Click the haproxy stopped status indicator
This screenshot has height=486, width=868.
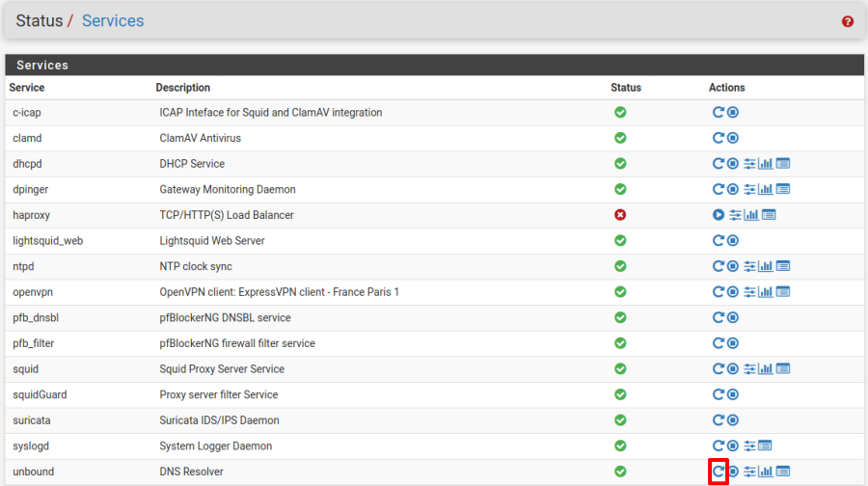(x=620, y=215)
